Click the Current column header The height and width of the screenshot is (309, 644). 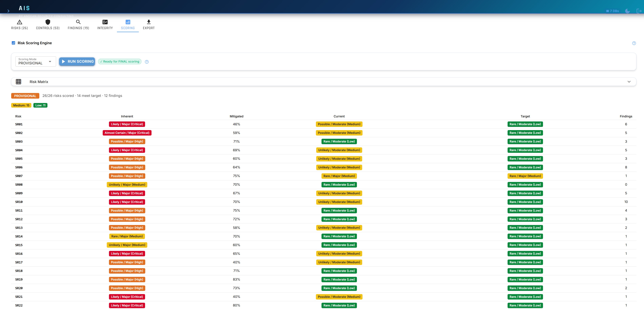click(339, 117)
